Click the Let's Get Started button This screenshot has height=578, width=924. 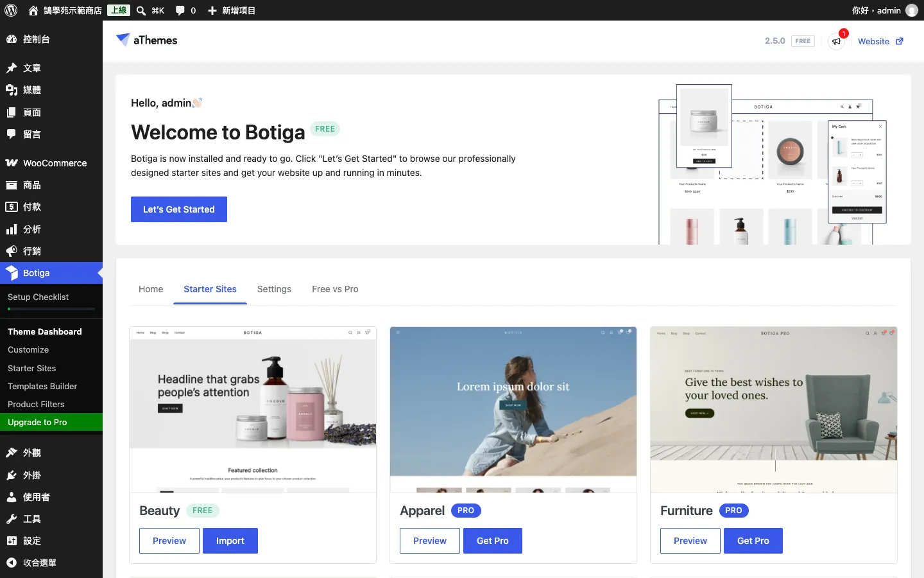coord(179,209)
